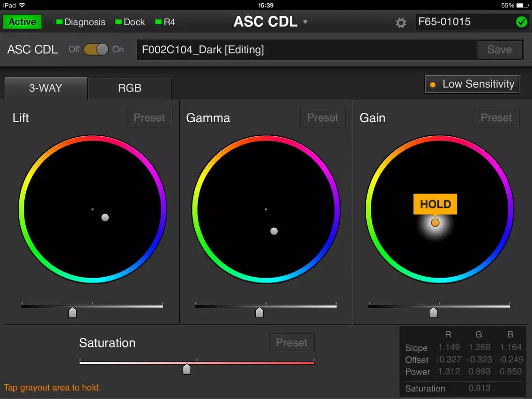The width and height of the screenshot is (532, 399).
Task: Switch to the RGB tab
Action: coord(130,88)
